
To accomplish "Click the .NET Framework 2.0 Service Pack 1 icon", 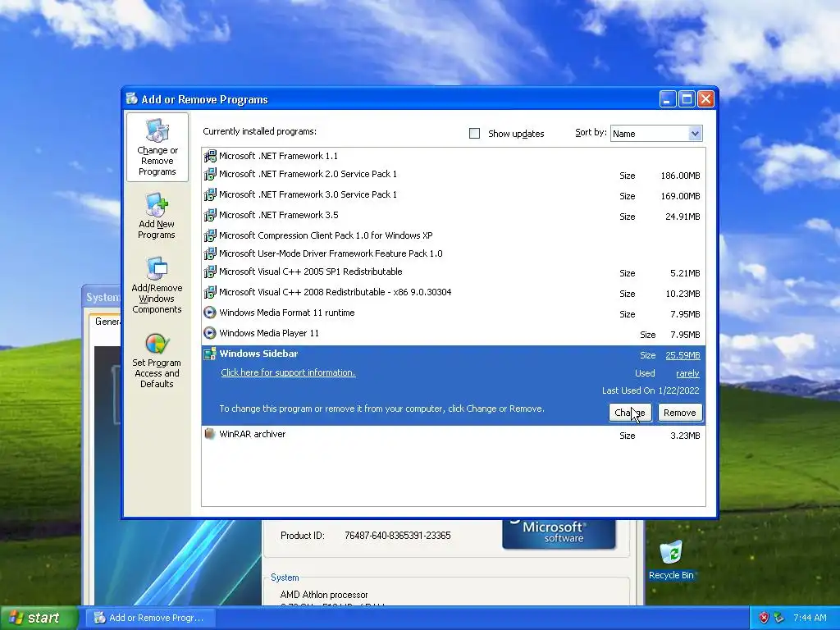I will [x=210, y=174].
